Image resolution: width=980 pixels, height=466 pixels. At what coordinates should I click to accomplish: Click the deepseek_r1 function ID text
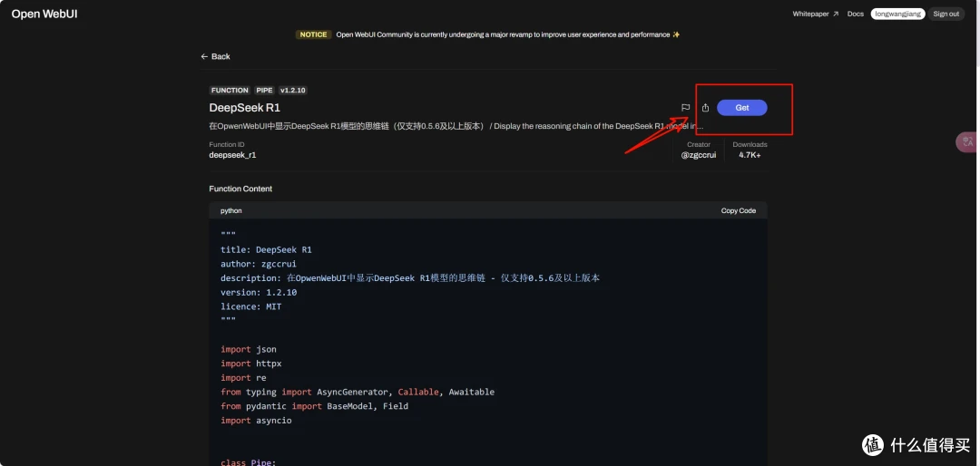[x=232, y=154]
